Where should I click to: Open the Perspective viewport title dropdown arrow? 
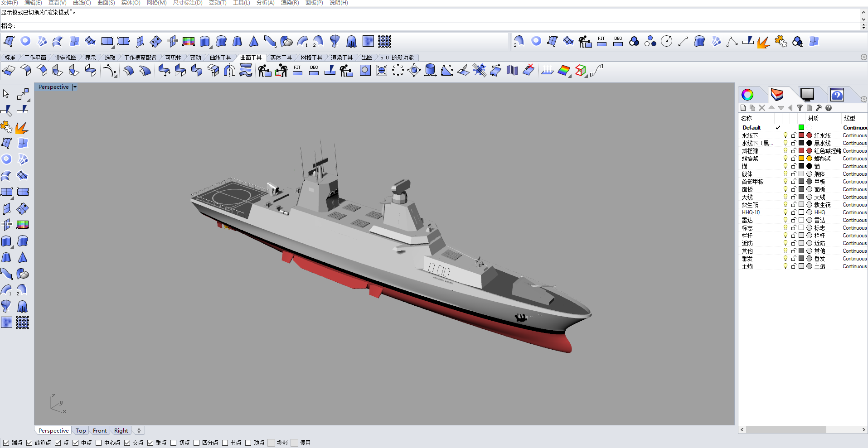point(75,87)
